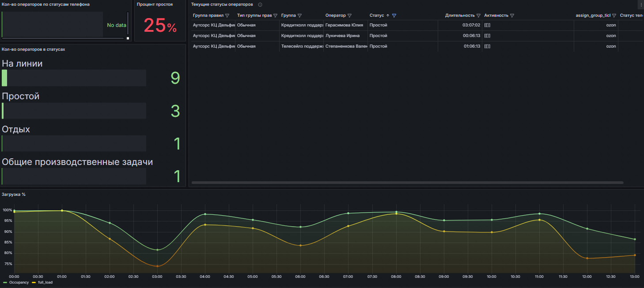Screen dimensions: 644x288
Task: Click the green Occupancy legend color swatch
Action: tap(5, 282)
